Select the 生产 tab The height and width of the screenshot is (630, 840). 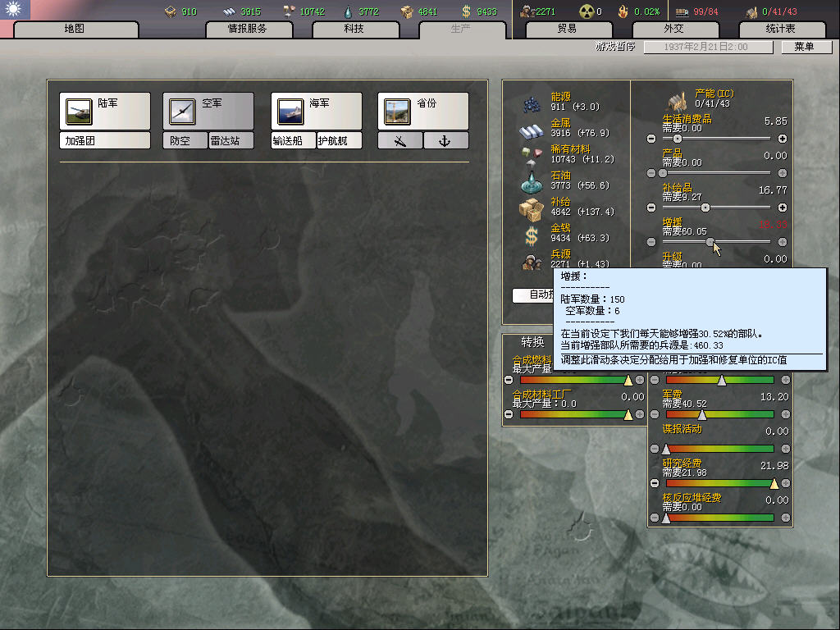tap(462, 29)
